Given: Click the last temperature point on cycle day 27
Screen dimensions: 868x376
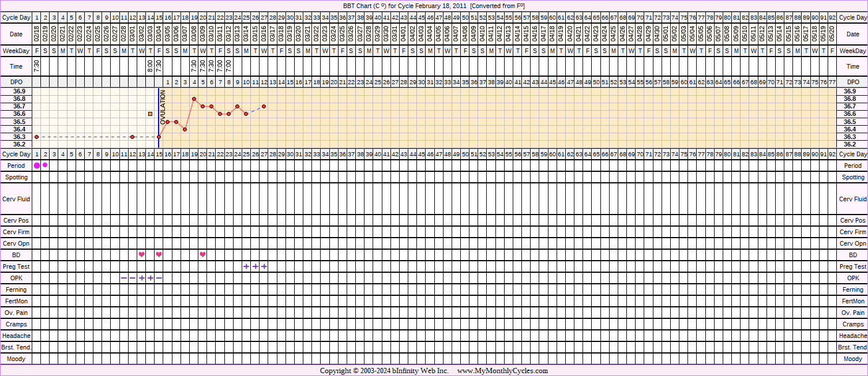Looking at the screenshot, I should (264, 106).
